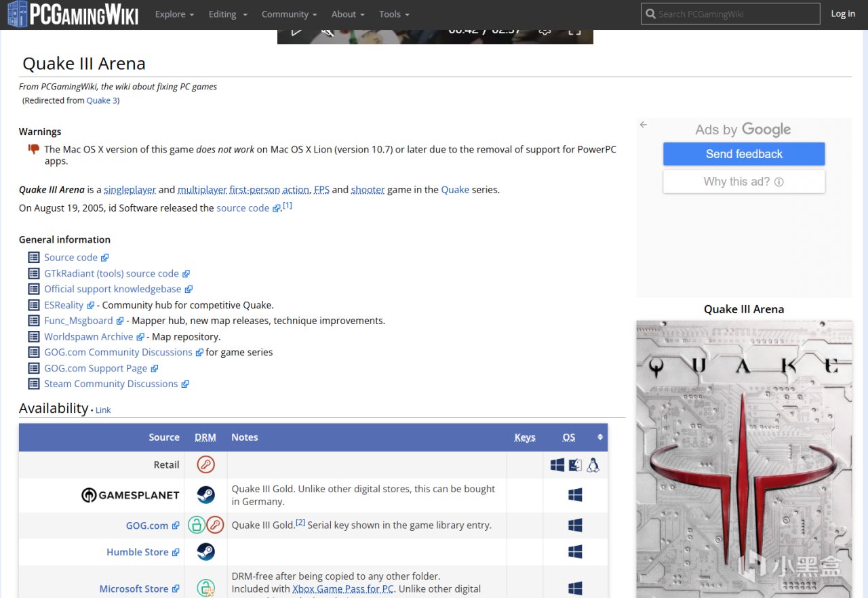Viewport: 868px width, 598px height.
Task: Open the Humble Store link
Action: click(x=143, y=552)
